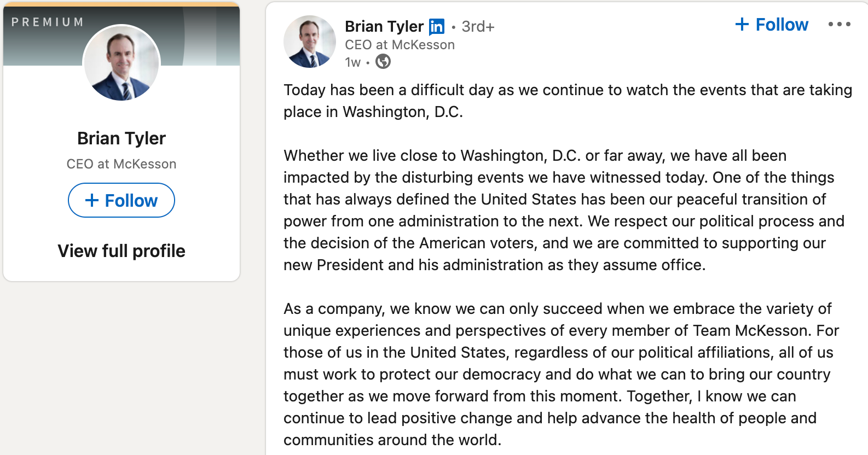Viewport: 868px width, 455px height.
Task: Click the LinkedIn 'in' badge beside author name
Action: coord(437,26)
